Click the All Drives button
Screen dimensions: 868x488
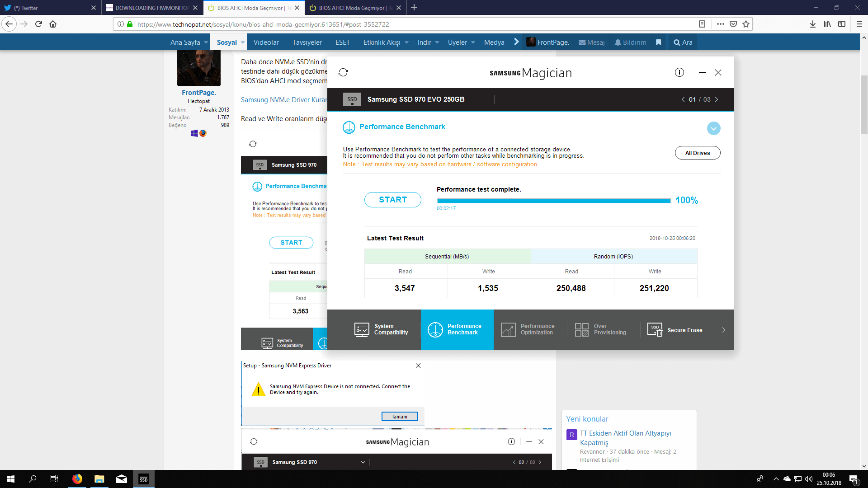click(697, 153)
